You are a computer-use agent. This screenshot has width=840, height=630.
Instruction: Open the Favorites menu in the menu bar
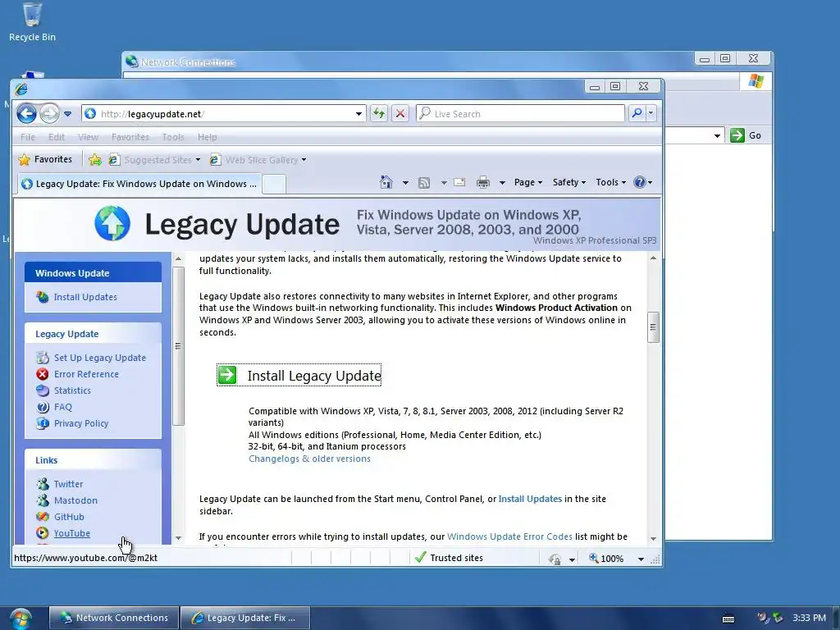pyautogui.click(x=130, y=137)
